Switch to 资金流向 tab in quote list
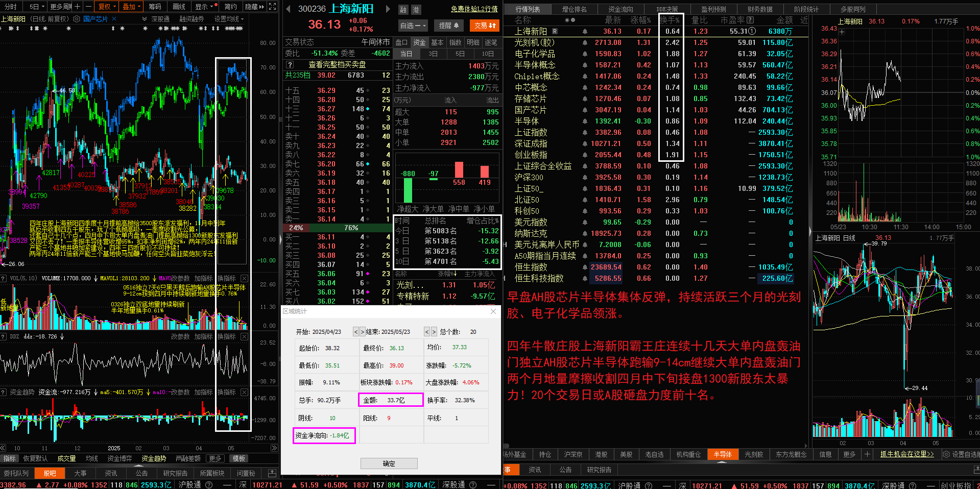980x489 pixels. click(620, 9)
